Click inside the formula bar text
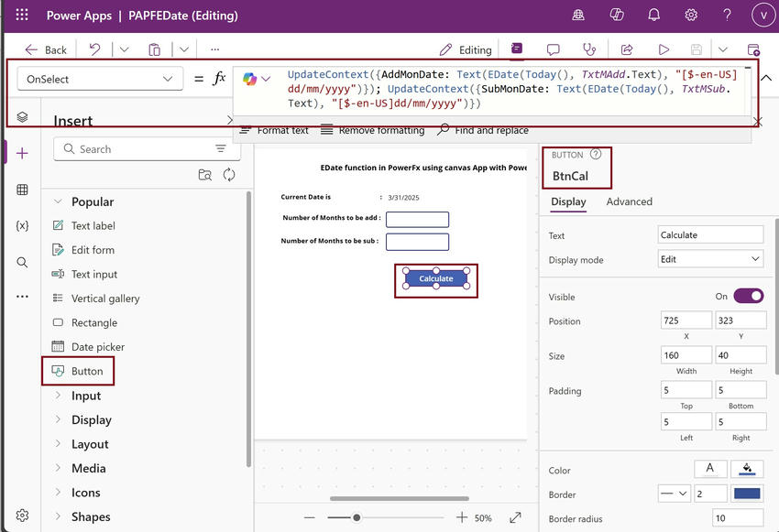Image resolution: width=779 pixels, height=532 pixels. (511, 88)
